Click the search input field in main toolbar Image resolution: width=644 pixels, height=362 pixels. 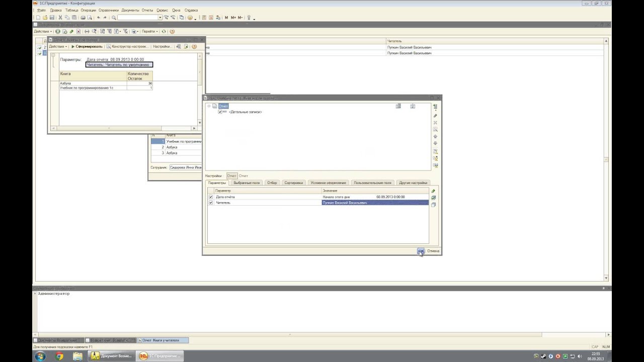tap(137, 18)
